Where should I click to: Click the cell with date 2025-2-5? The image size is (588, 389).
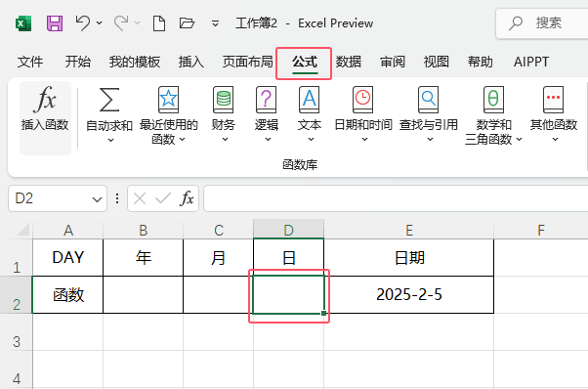[x=409, y=295]
